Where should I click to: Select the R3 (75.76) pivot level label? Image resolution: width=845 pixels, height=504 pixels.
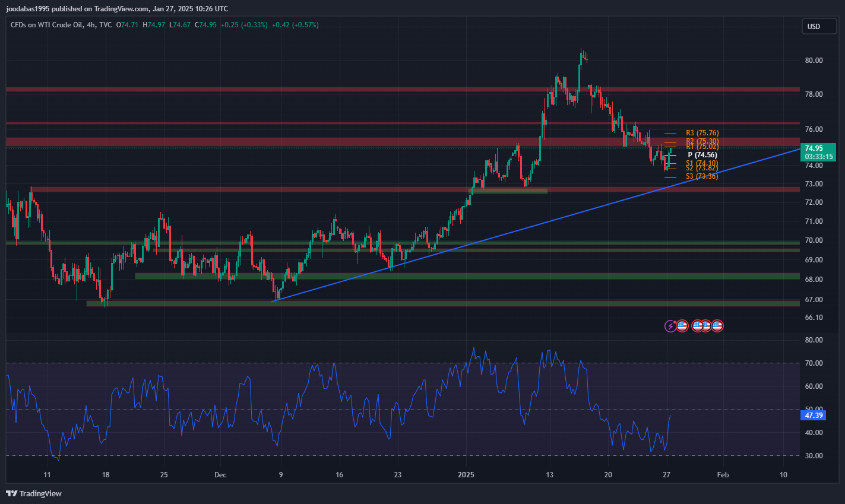pos(702,133)
